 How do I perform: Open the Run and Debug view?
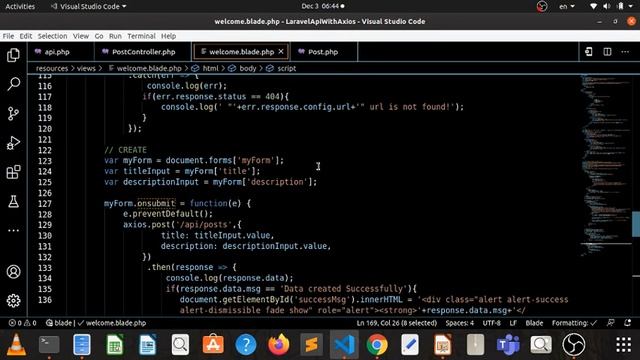click(13, 143)
